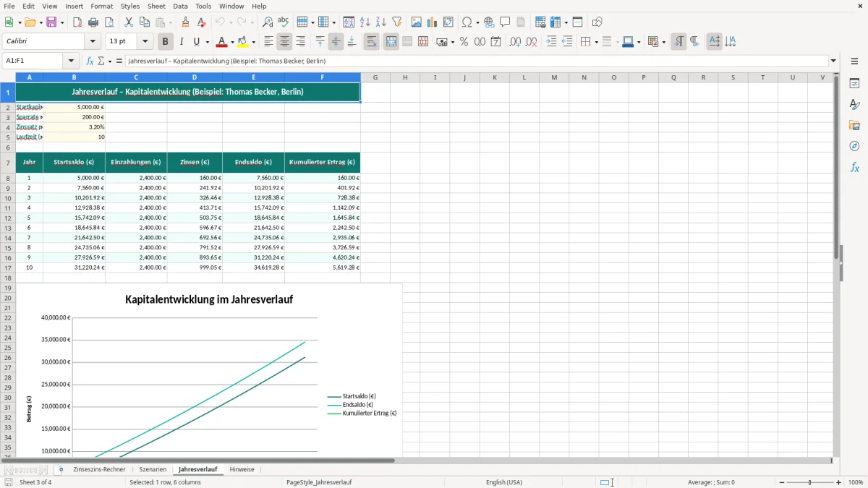Click the Export as PDF icon
Screen dimensions: 868x488
[x=77, y=22]
